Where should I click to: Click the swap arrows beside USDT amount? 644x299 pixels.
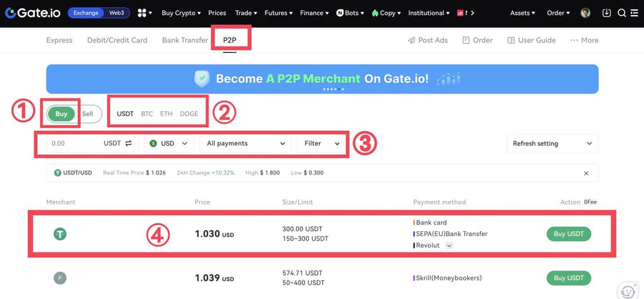pos(128,143)
